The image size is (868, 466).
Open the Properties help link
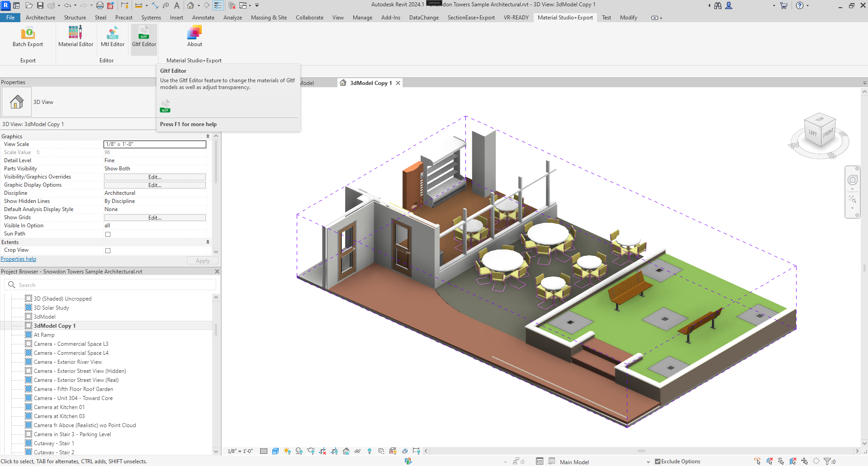tap(19, 259)
